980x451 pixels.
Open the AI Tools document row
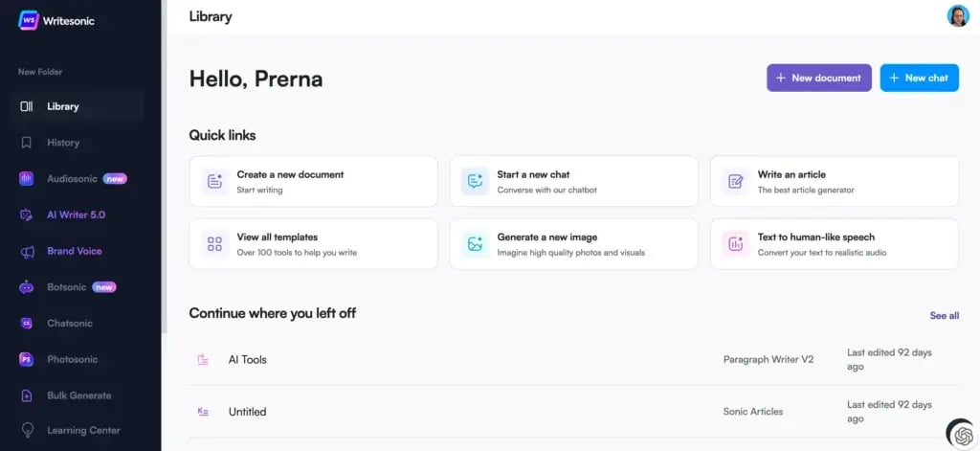coord(248,360)
